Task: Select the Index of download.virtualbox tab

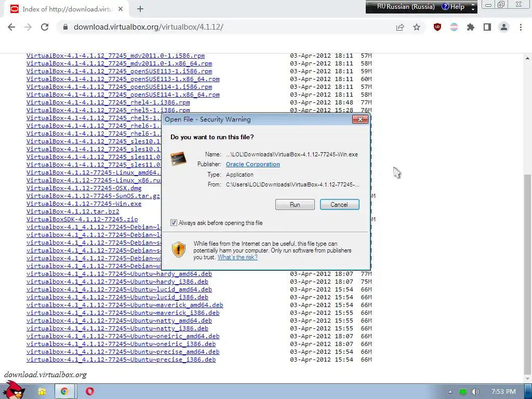Action: click(x=67, y=9)
